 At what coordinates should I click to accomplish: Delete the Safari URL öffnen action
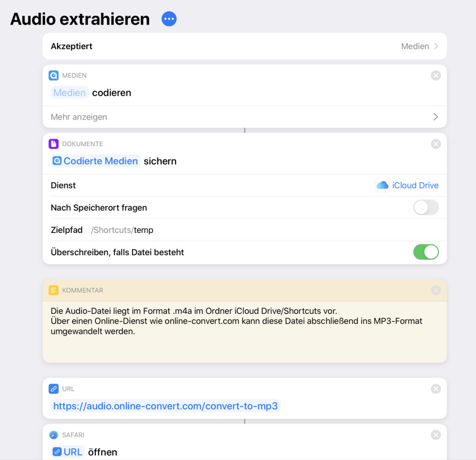[x=436, y=435]
